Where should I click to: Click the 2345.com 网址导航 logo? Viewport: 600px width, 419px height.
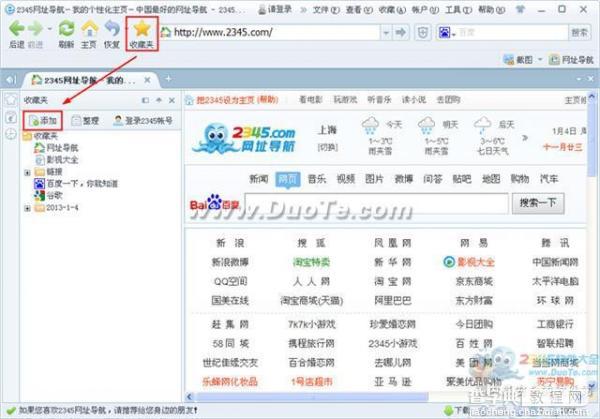[244, 138]
